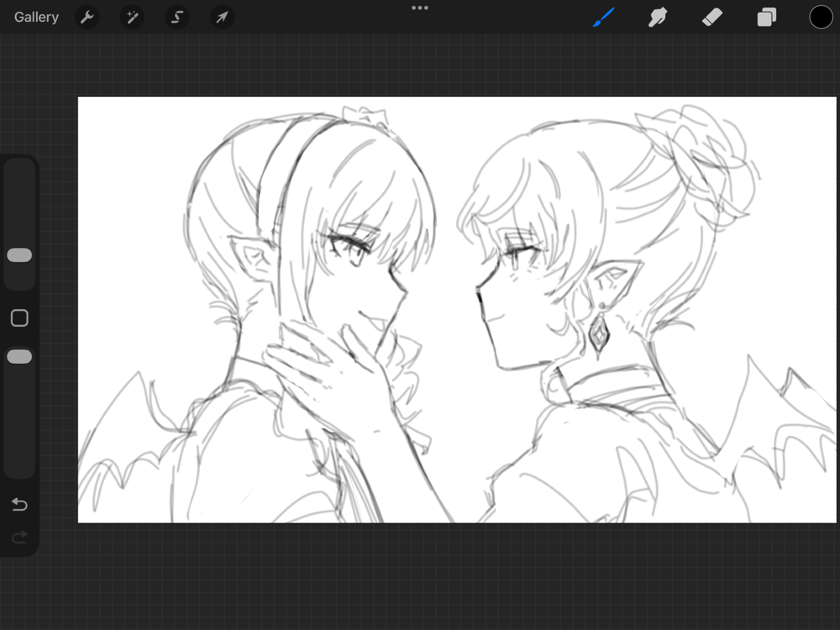Select the Smudge finger tool
The image size is (840, 630).
coord(658,17)
